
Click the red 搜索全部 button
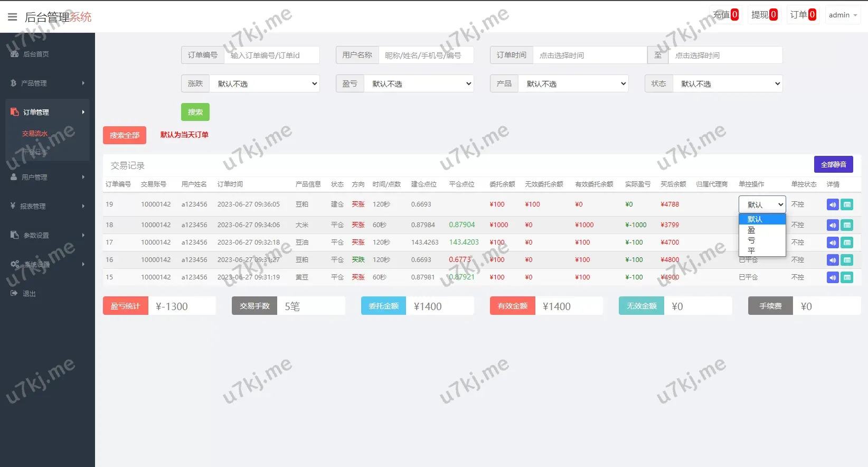click(x=125, y=136)
